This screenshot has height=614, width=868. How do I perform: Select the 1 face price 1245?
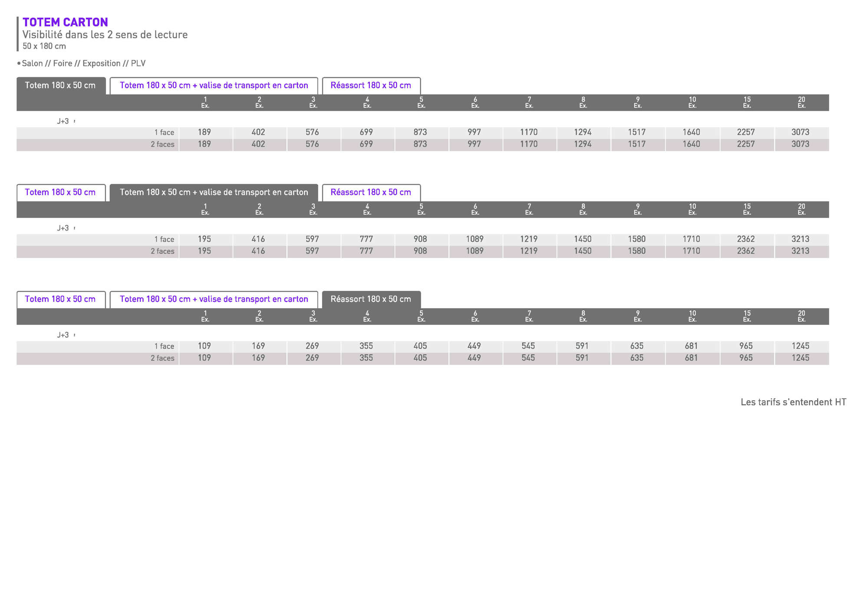(800, 346)
